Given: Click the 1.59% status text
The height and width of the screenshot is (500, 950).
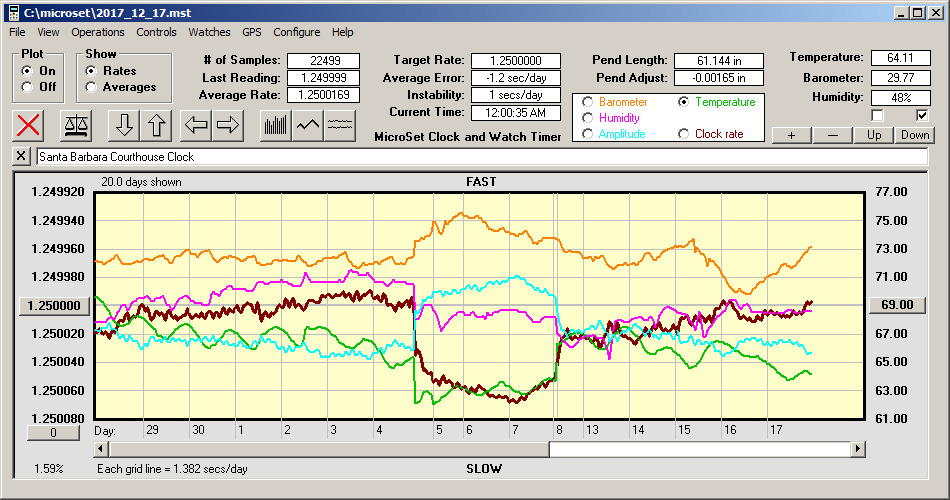Looking at the screenshot, I should [48, 468].
